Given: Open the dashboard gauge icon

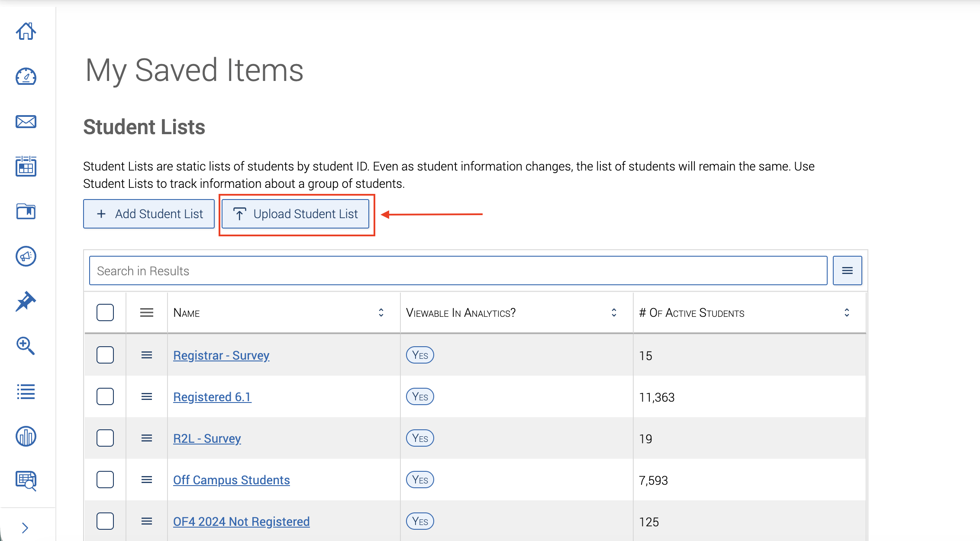Looking at the screenshot, I should tap(26, 77).
